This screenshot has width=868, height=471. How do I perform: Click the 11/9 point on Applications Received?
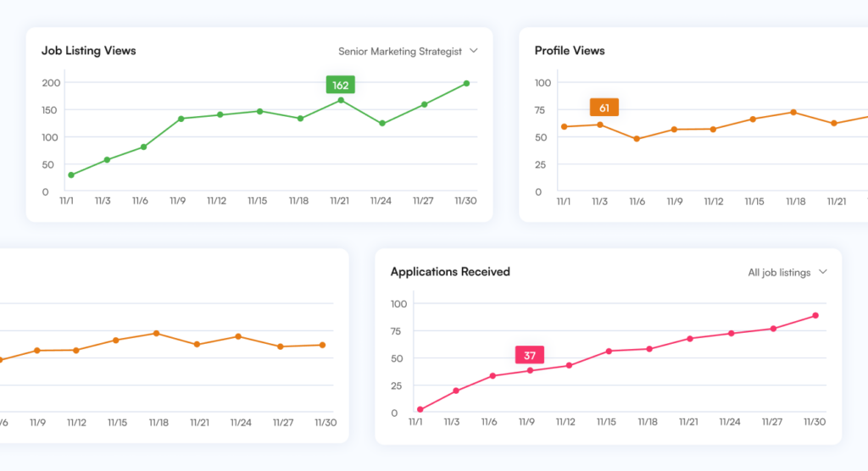530,370
